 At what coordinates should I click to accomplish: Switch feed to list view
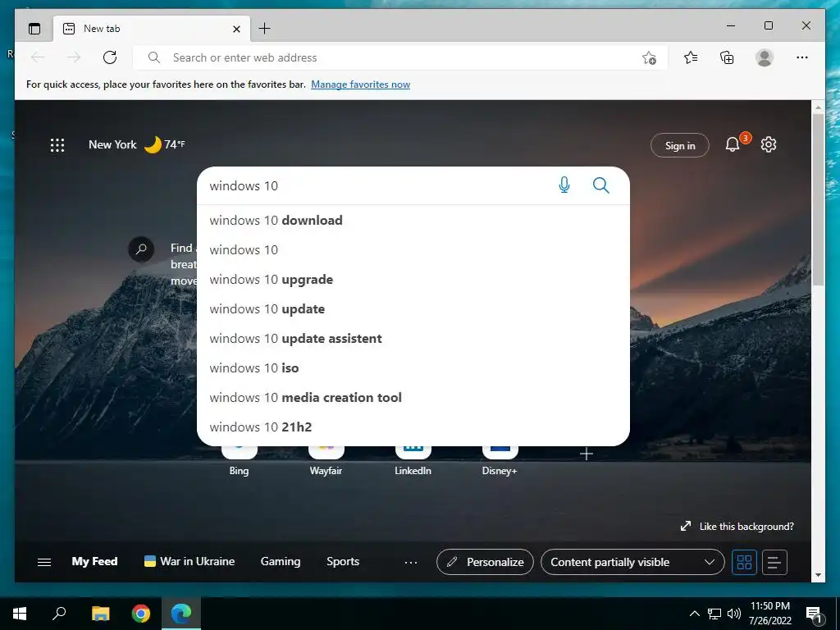pyautogui.click(x=774, y=562)
